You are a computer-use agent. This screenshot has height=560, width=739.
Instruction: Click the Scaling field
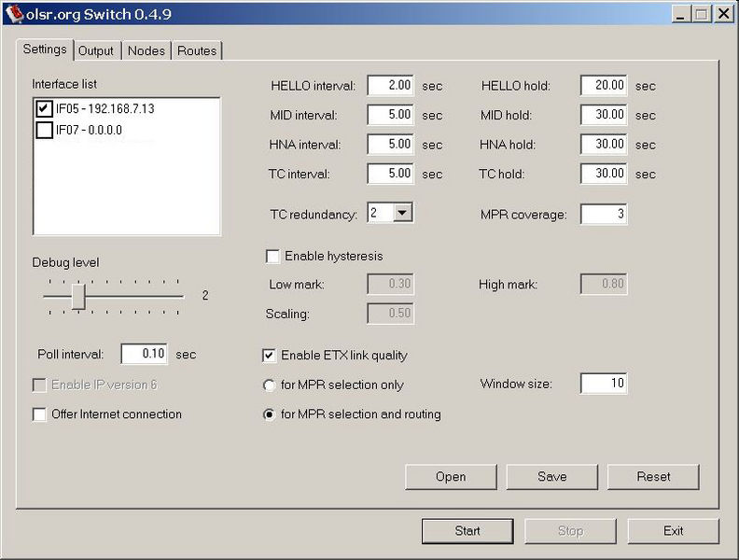pyautogui.click(x=391, y=314)
